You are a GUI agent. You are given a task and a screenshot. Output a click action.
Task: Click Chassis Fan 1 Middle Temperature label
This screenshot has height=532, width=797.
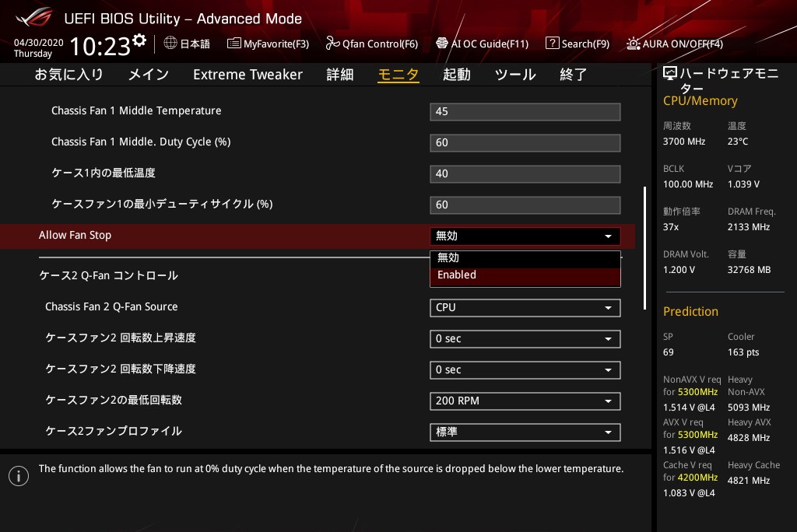click(x=136, y=110)
